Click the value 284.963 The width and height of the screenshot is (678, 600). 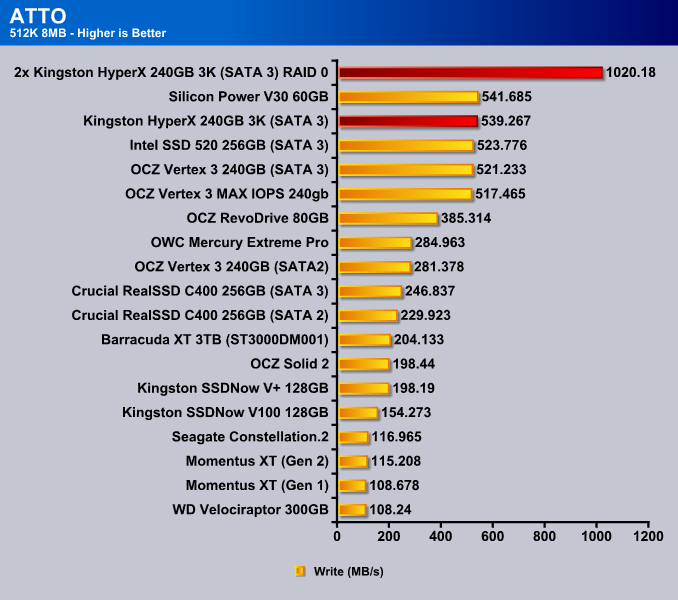440,243
